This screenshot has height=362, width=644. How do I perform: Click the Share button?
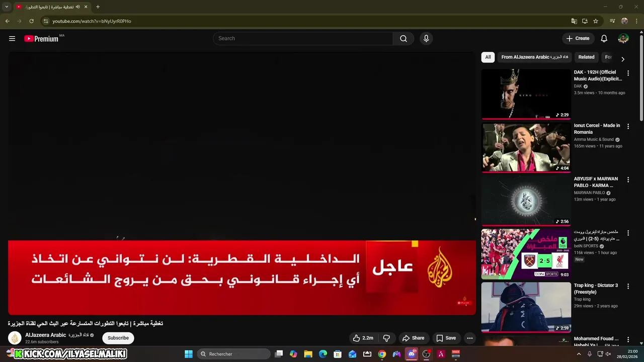point(413,338)
